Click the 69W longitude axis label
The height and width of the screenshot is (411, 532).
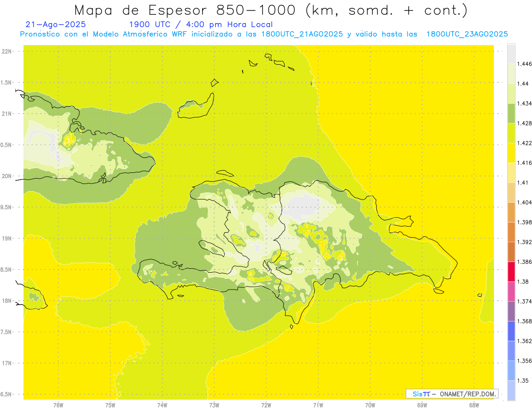422,405
